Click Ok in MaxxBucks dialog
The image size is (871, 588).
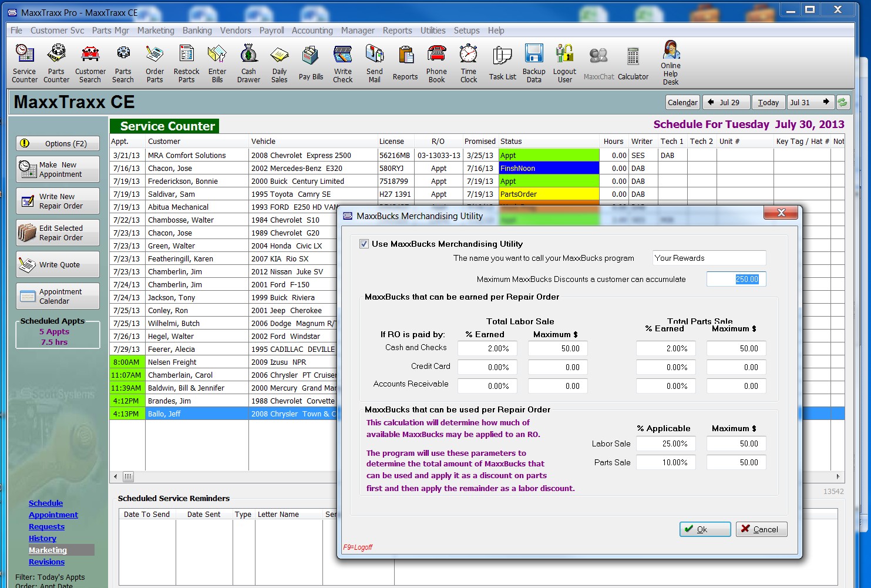click(705, 529)
